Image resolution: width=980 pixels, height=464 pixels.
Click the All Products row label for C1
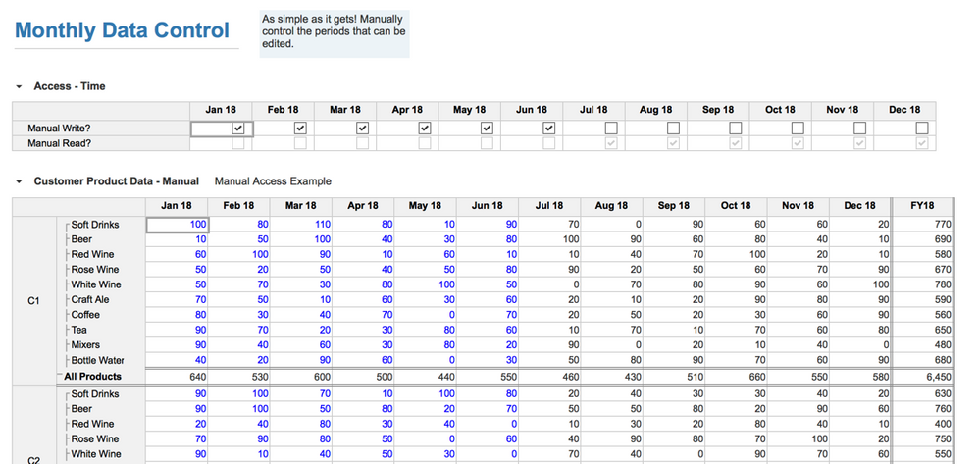[x=93, y=376]
